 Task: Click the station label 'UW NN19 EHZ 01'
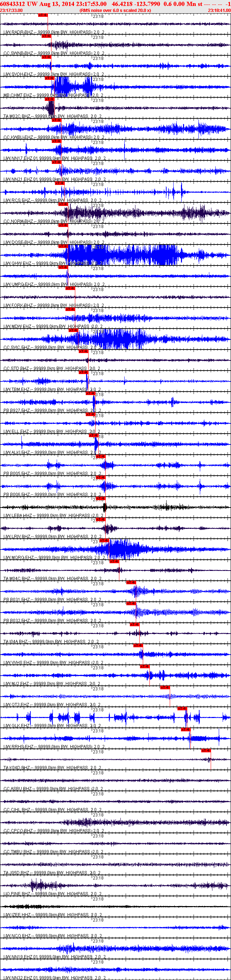pos(21,957)
